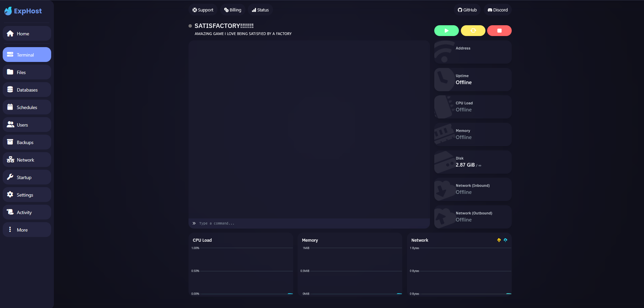The width and height of the screenshot is (644, 308).
Task: Open the Settings sidebar label
Action: tap(25, 195)
